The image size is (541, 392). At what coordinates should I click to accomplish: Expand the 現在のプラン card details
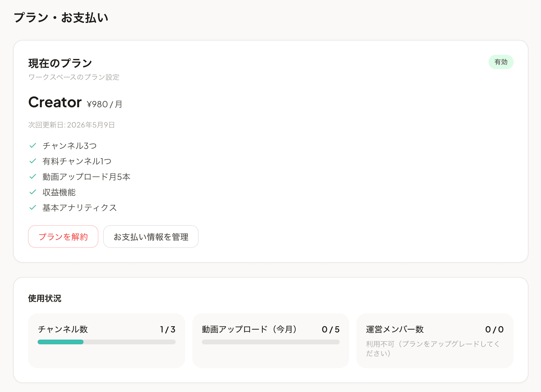(60, 63)
